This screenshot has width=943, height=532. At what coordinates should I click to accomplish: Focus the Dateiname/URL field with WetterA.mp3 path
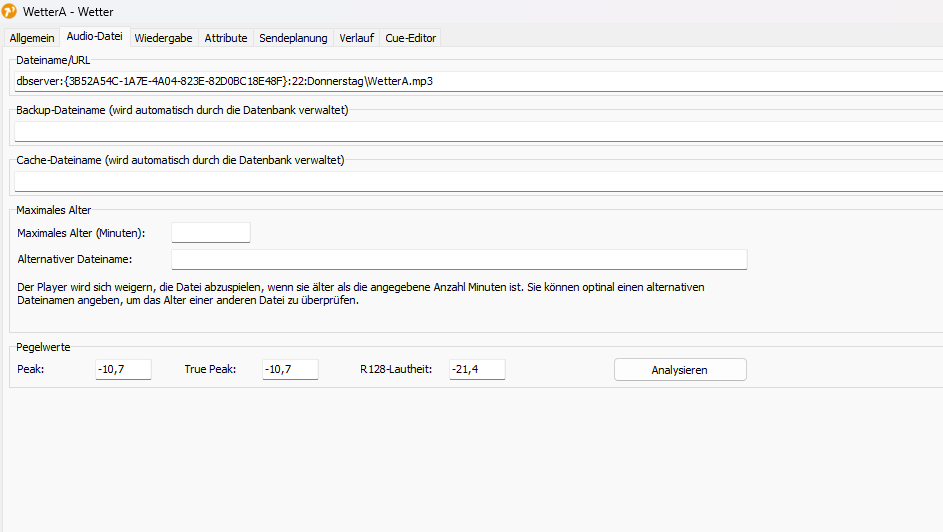pyautogui.click(x=479, y=81)
